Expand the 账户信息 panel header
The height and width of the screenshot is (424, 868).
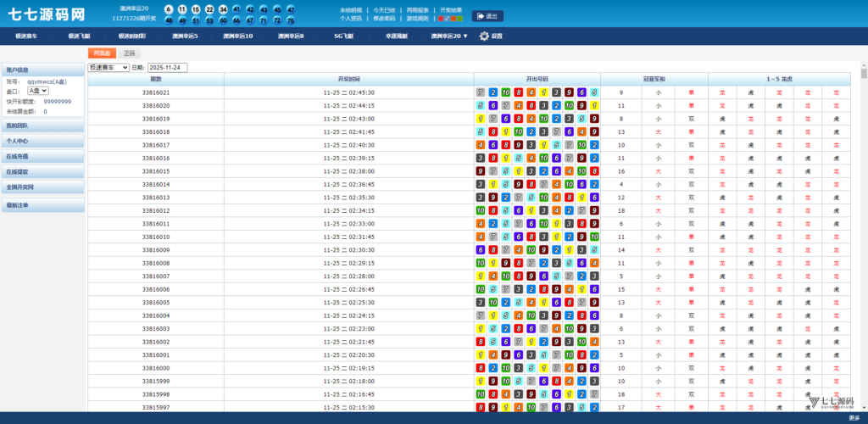click(43, 70)
